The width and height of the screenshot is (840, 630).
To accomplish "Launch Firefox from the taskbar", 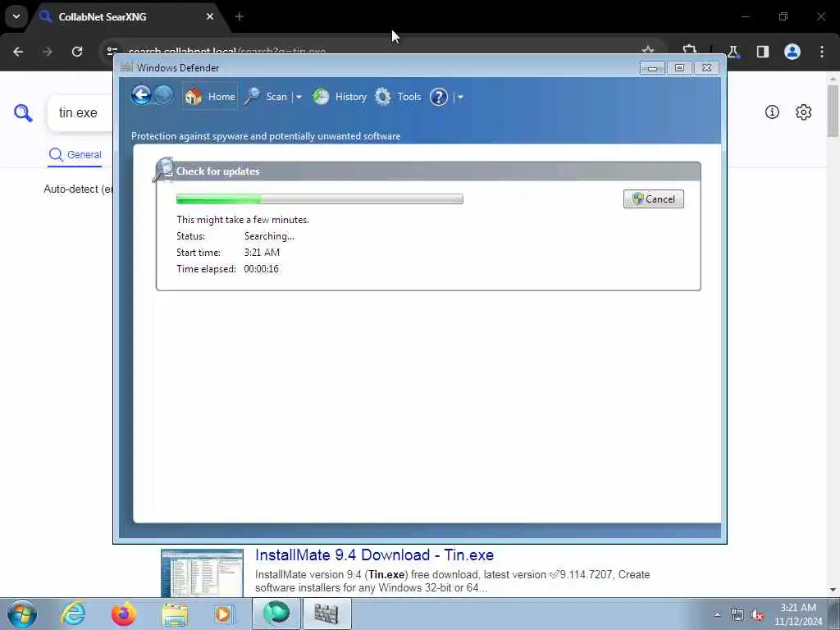I will coord(124,614).
